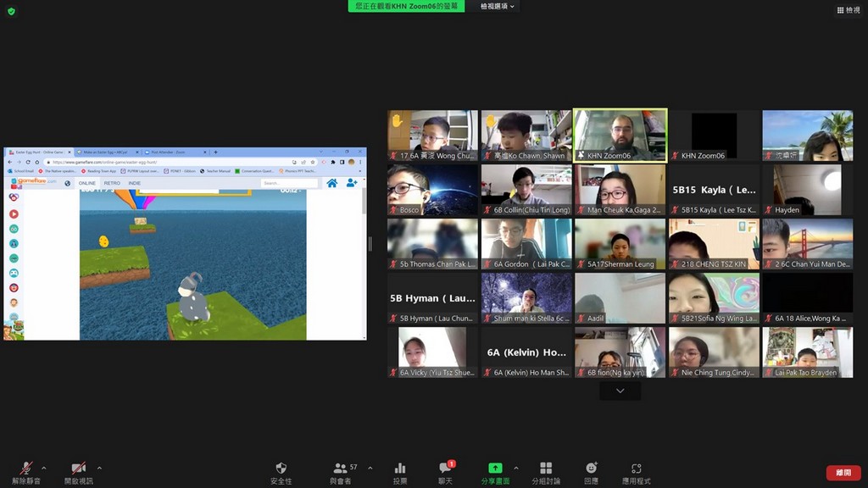Viewport: 868px width, 488px height.
Task: Select 5B21 Sofia Ng Wing La tile
Action: pyautogui.click(x=714, y=297)
